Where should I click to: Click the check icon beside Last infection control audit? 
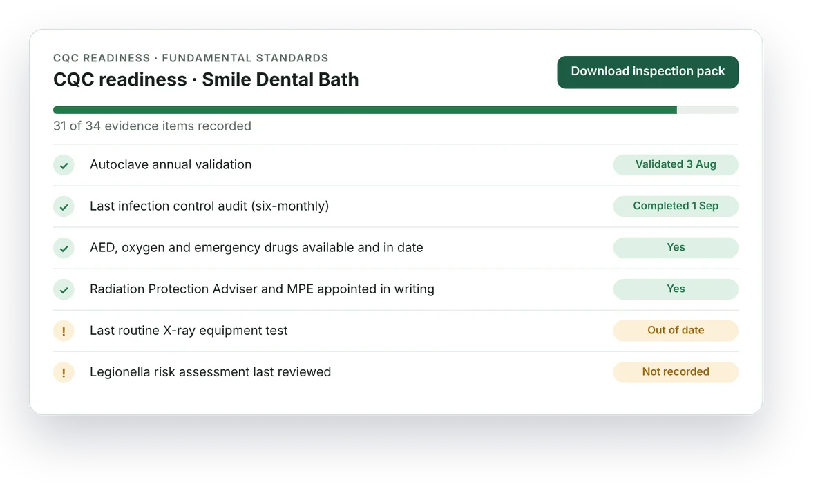point(64,206)
